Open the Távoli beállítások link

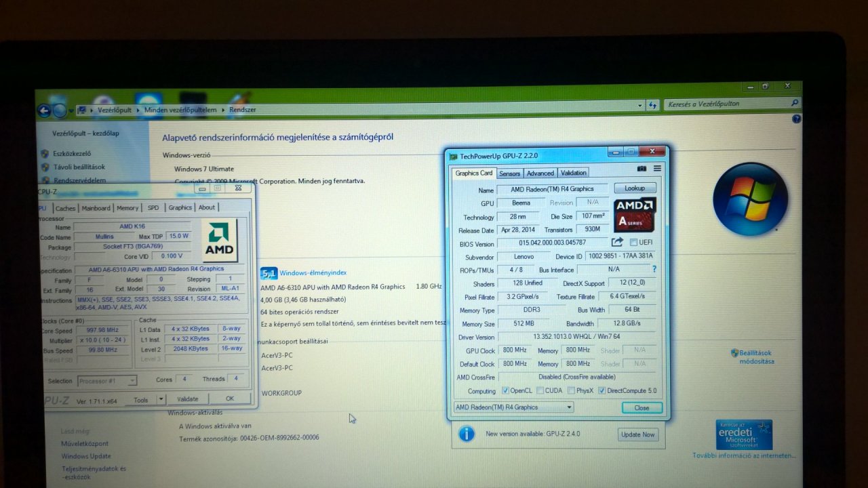[x=79, y=167]
